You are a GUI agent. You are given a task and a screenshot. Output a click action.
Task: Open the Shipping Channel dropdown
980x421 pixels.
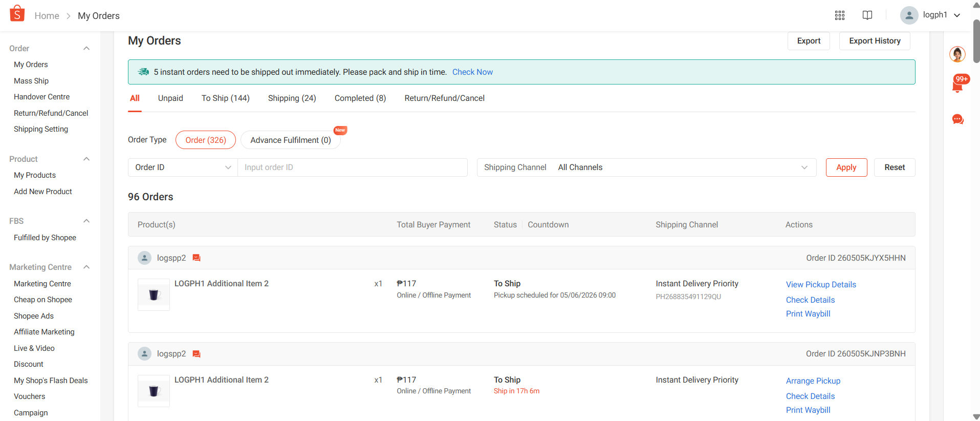[x=646, y=167]
